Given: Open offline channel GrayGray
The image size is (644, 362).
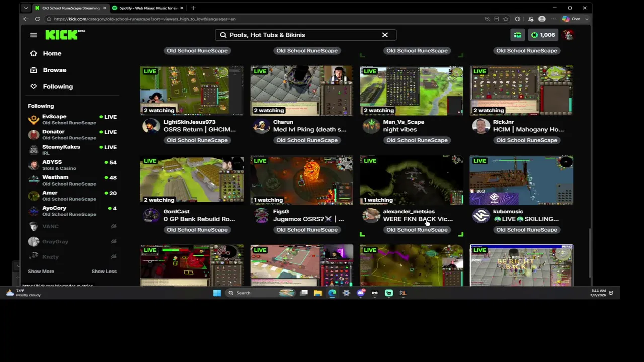Looking at the screenshot, I should [72, 241].
